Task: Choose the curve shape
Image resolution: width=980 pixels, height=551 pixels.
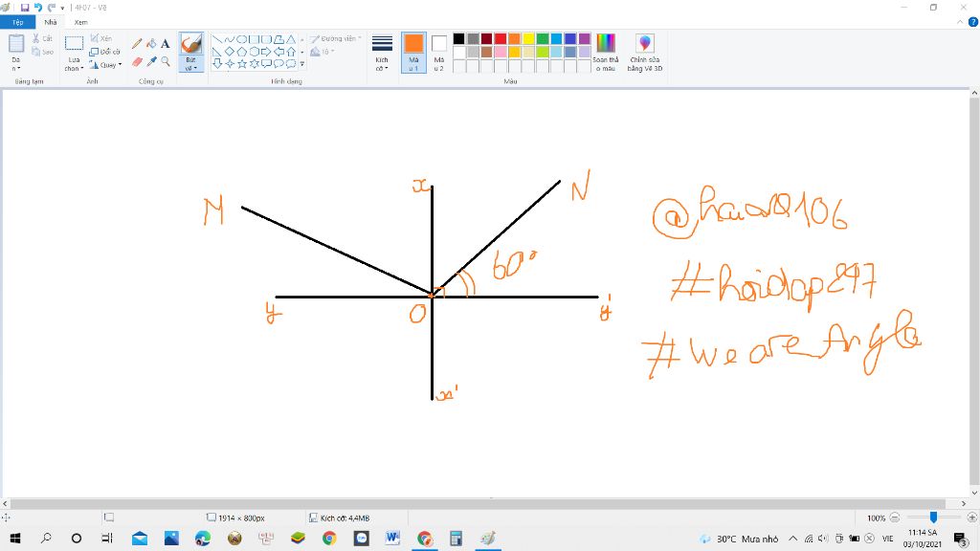Action: 230,39
